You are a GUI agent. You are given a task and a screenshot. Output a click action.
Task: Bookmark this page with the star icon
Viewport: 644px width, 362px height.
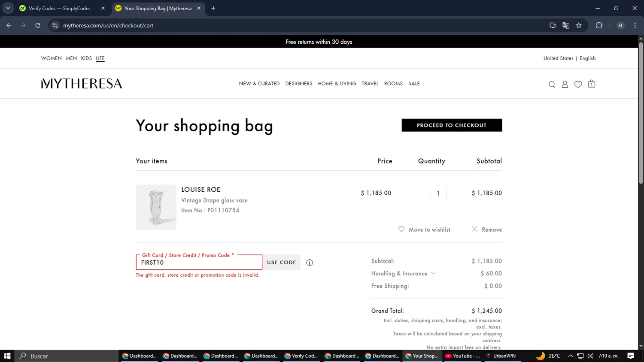pos(579,25)
